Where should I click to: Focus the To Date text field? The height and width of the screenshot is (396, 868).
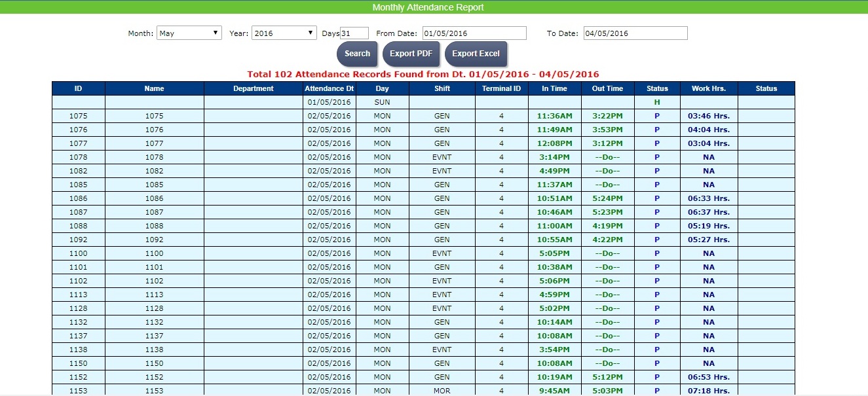coord(635,33)
